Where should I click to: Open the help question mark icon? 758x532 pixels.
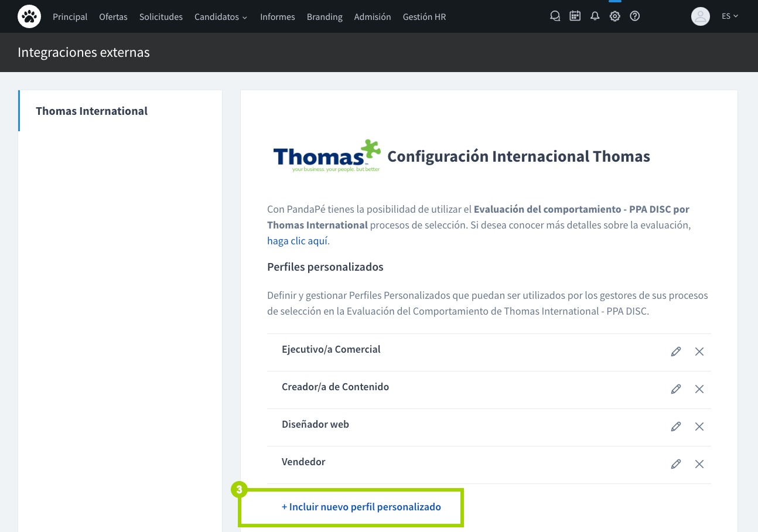(634, 16)
